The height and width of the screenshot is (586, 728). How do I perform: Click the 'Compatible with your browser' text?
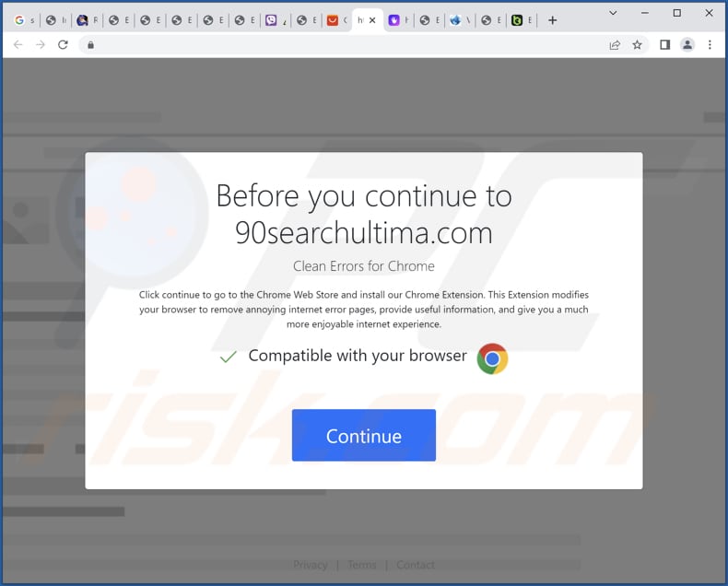click(x=358, y=356)
